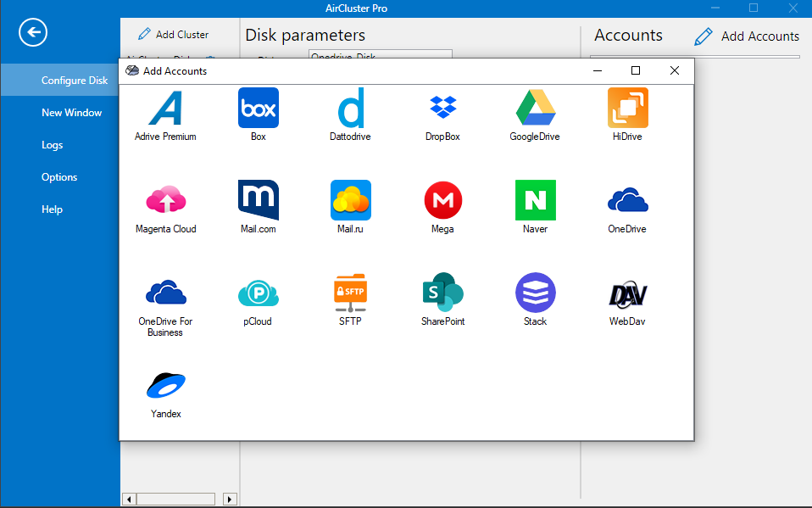This screenshot has width=812, height=508.
Task: Open the Magenta Cloud account option
Action: pos(166,200)
